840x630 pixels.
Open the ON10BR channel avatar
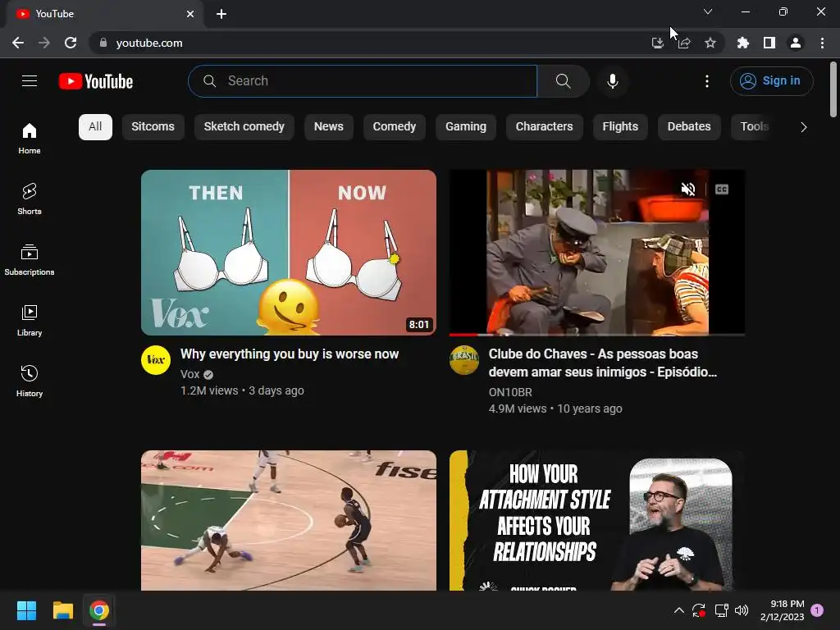464,360
